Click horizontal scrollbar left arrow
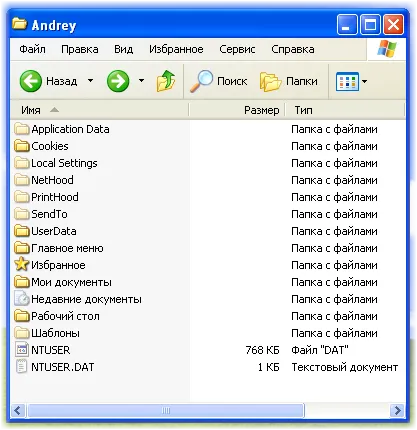The image size is (417, 430). point(18,410)
